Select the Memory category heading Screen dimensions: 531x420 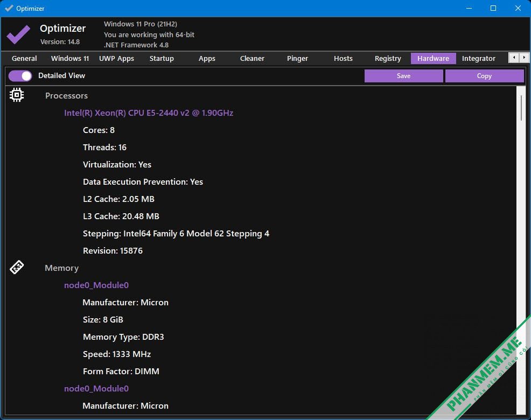[x=61, y=268]
